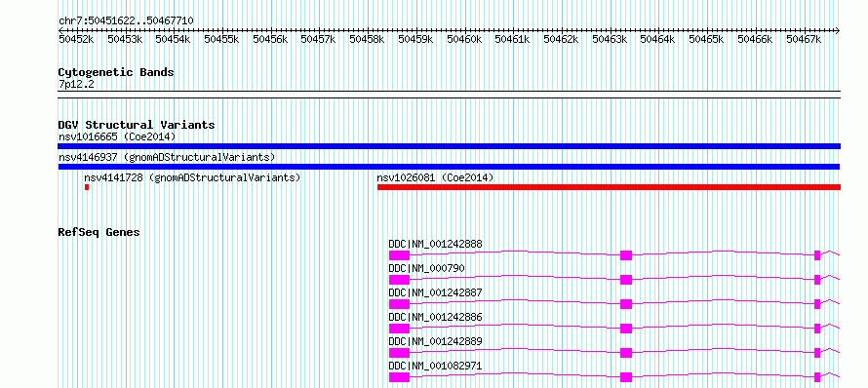This screenshot has width=868, height=388.
Task: Click the first large exon of DDC|NM_001082971
Action: click(399, 377)
